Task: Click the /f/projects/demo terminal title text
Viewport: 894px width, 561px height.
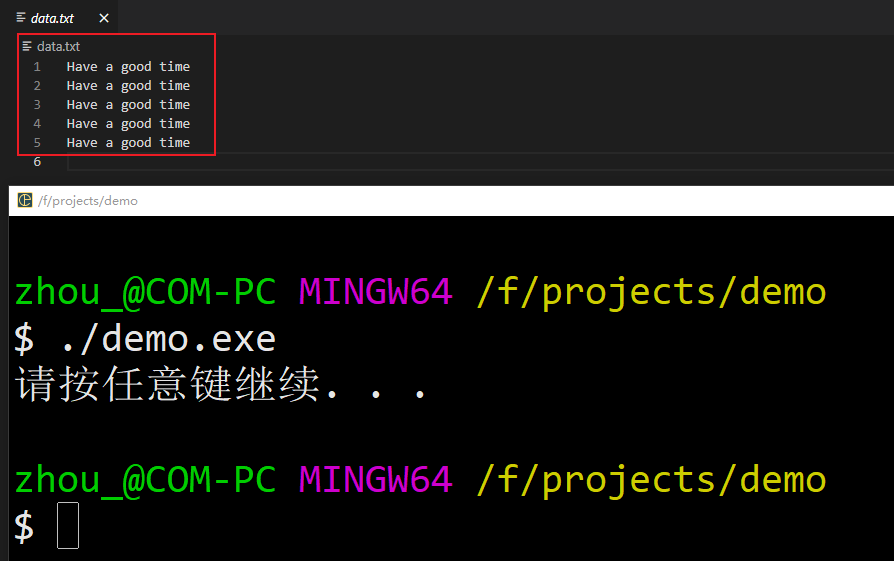Action: [x=88, y=201]
